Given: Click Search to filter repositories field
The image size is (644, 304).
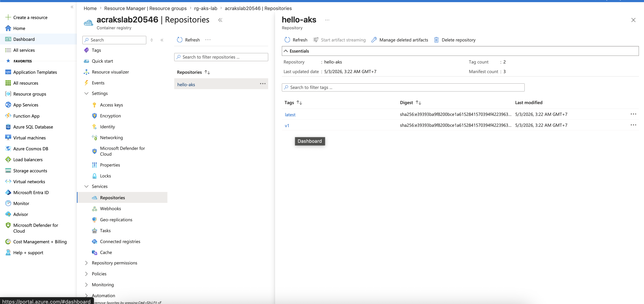Looking at the screenshot, I should click(x=221, y=57).
